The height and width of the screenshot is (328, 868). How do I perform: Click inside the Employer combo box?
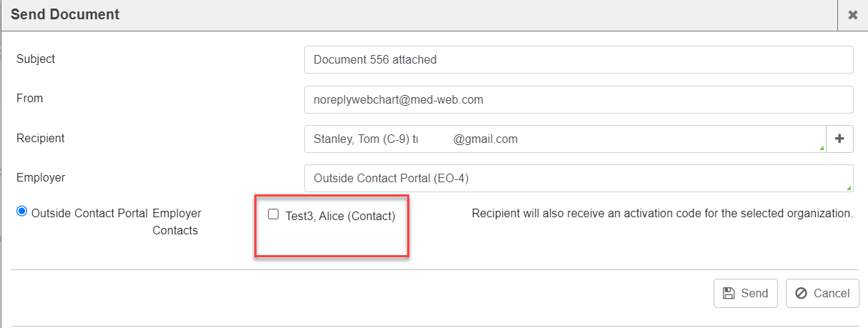tap(572, 179)
